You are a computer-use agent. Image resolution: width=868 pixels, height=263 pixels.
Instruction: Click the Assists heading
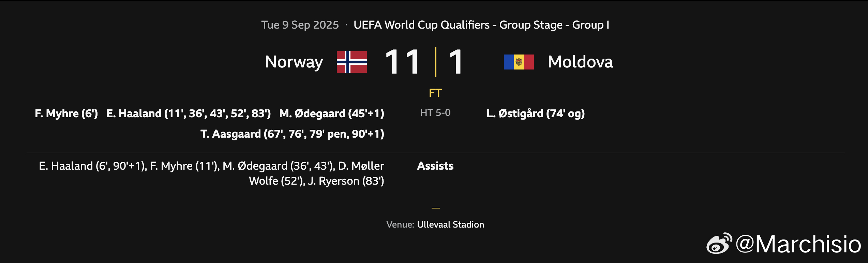(435, 166)
